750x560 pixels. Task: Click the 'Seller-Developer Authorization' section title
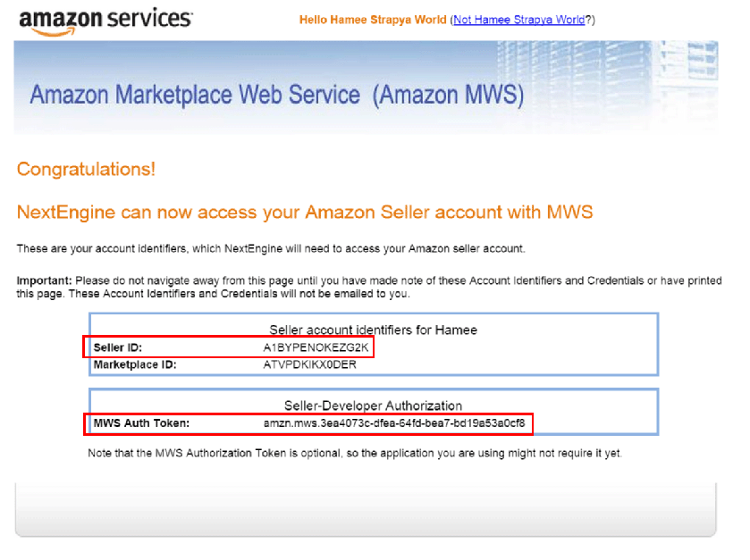click(373, 405)
